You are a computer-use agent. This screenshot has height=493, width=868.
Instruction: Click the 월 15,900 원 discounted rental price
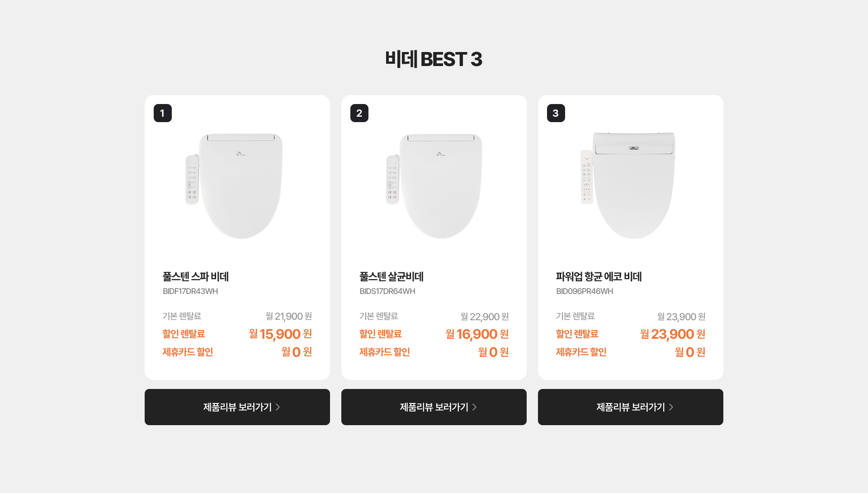click(280, 334)
